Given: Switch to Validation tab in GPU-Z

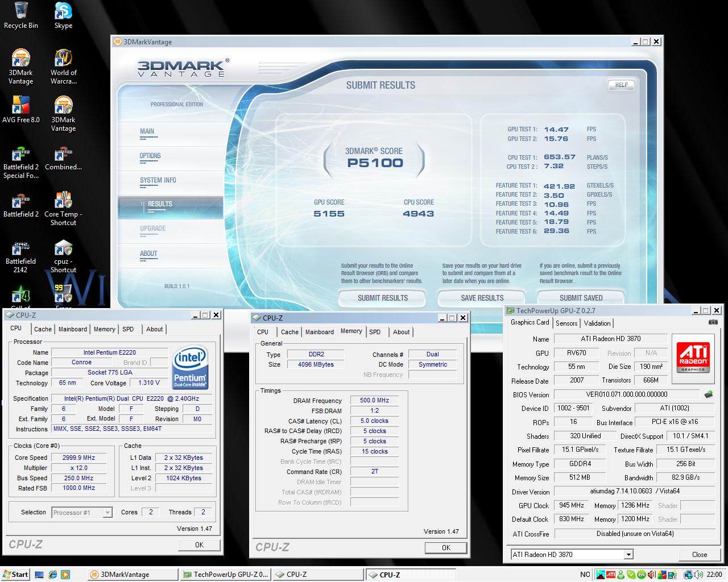Looking at the screenshot, I should pyautogui.click(x=597, y=323).
